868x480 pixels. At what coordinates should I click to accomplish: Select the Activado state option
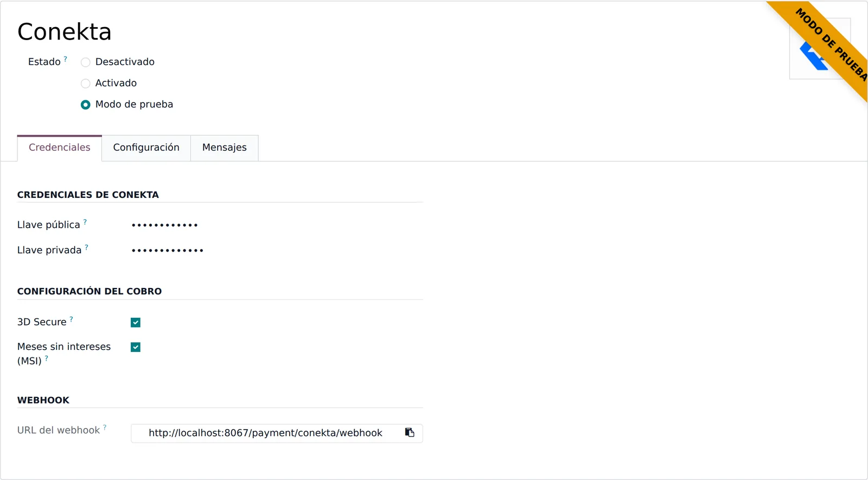(85, 84)
